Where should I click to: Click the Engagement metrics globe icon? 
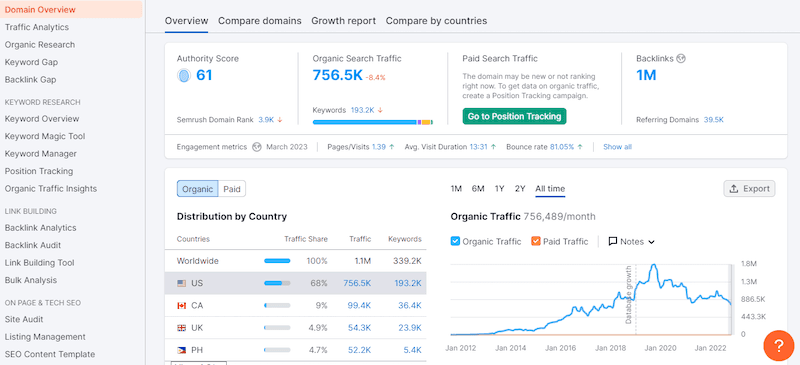(257, 147)
